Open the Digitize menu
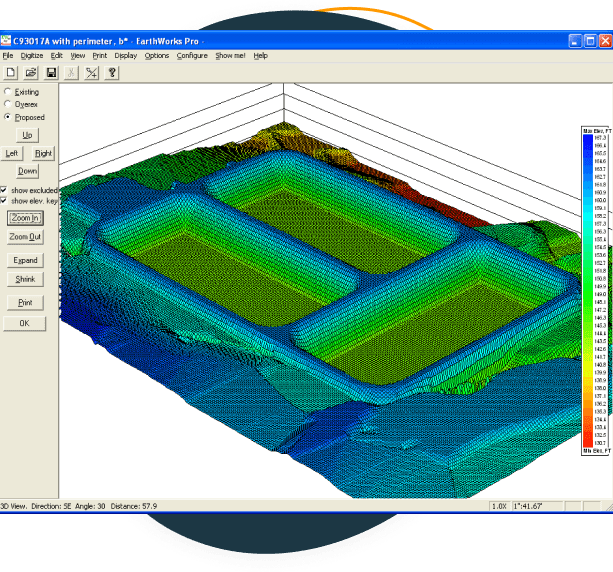The width and height of the screenshot is (613, 572). pyautogui.click(x=32, y=56)
